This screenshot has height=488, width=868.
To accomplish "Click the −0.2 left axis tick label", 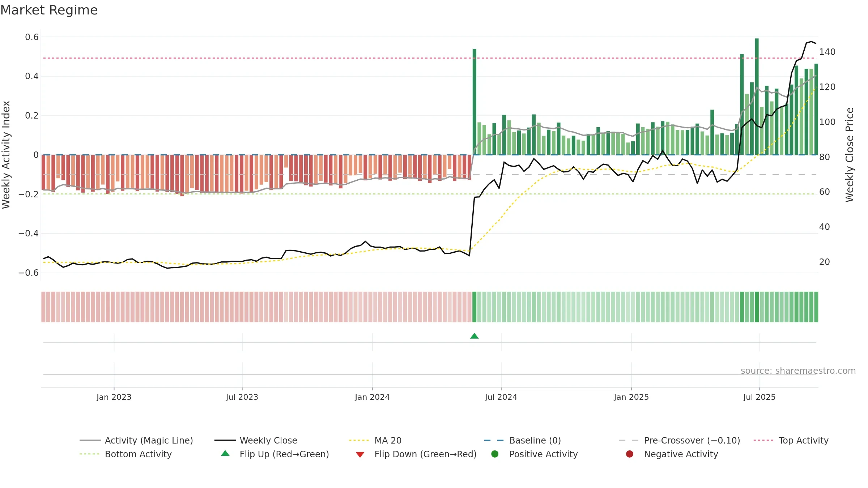I will (x=29, y=194).
